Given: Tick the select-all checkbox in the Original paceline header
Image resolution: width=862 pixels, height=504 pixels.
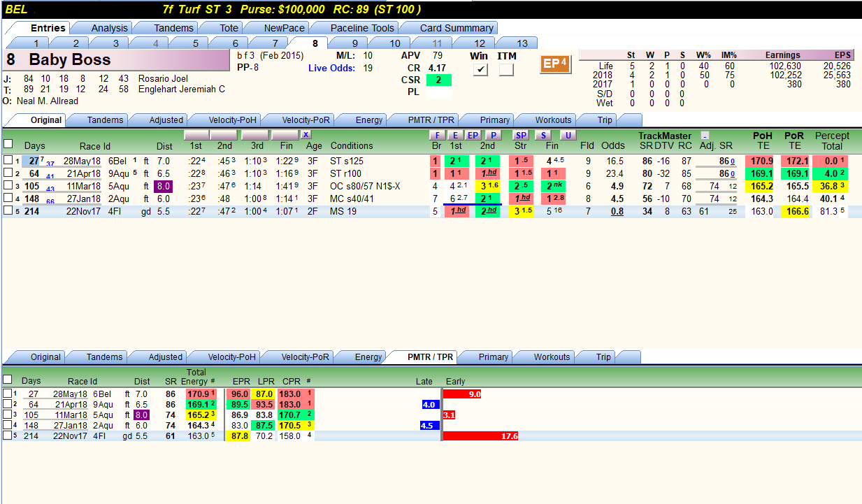Looking at the screenshot, I should pos(8,144).
